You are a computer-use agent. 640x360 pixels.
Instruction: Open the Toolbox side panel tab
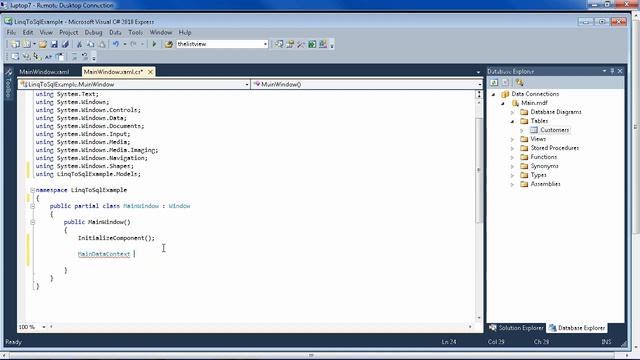(x=8, y=84)
